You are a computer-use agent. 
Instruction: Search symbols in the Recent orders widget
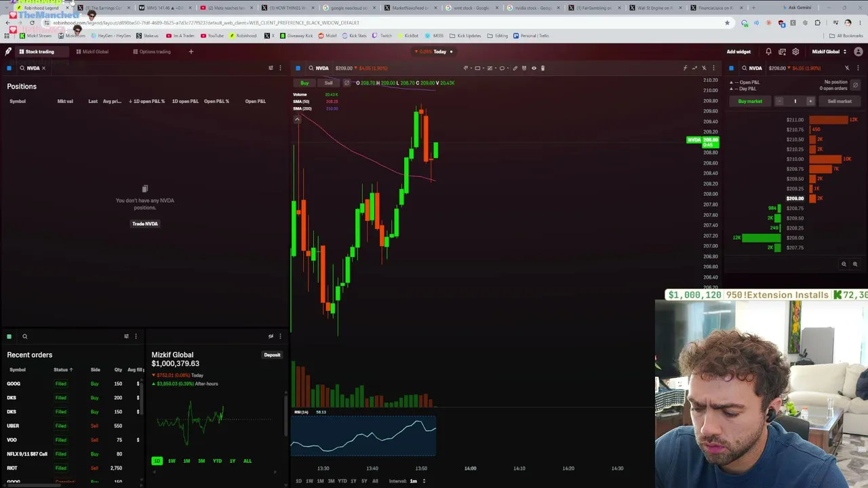click(x=24, y=336)
